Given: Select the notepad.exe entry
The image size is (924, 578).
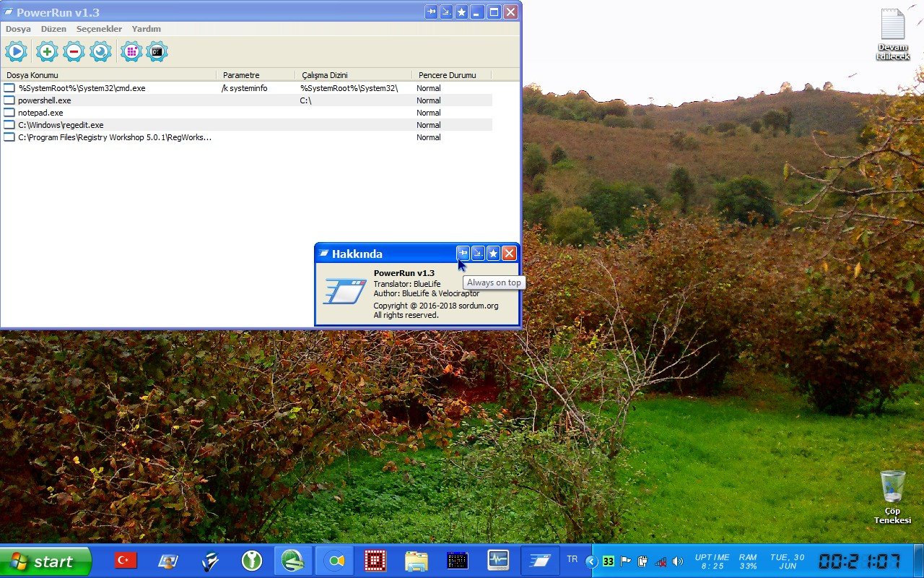Looking at the screenshot, I should 246,113.
